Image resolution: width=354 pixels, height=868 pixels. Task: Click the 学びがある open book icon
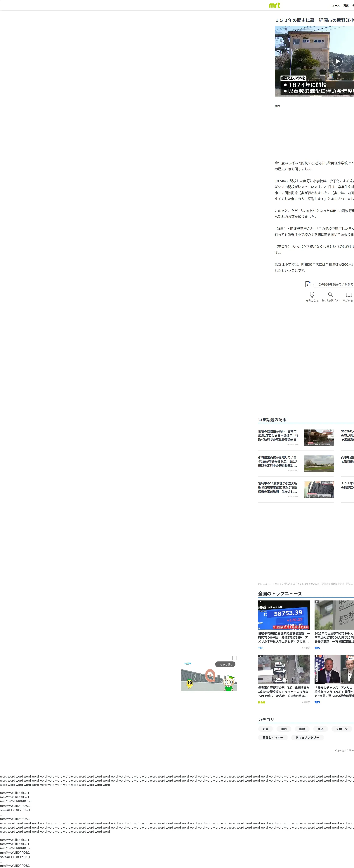[x=349, y=294]
